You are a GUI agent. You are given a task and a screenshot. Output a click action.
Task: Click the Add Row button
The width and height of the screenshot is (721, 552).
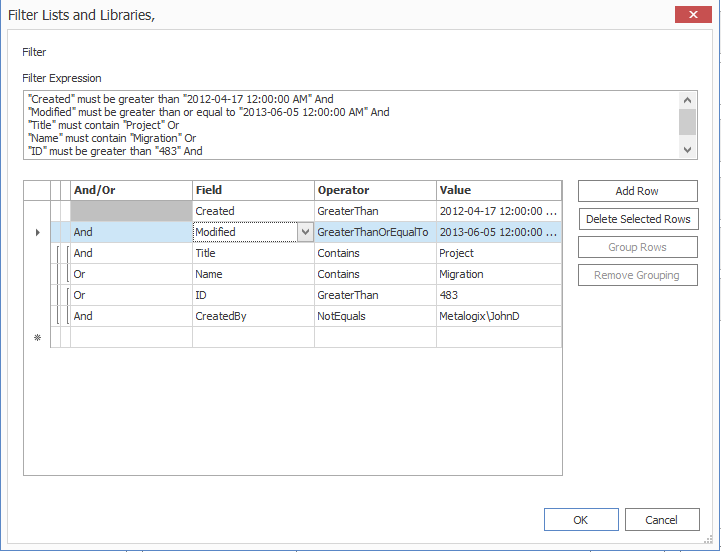637,191
